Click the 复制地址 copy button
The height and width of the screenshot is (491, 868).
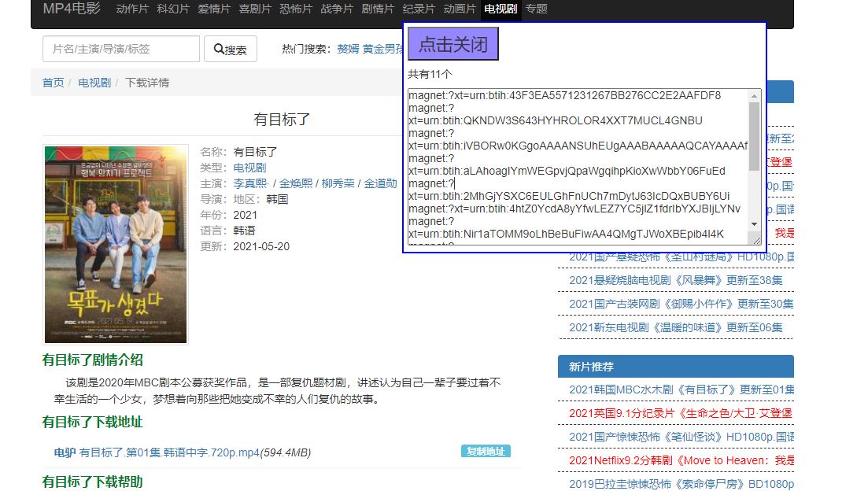click(x=486, y=451)
